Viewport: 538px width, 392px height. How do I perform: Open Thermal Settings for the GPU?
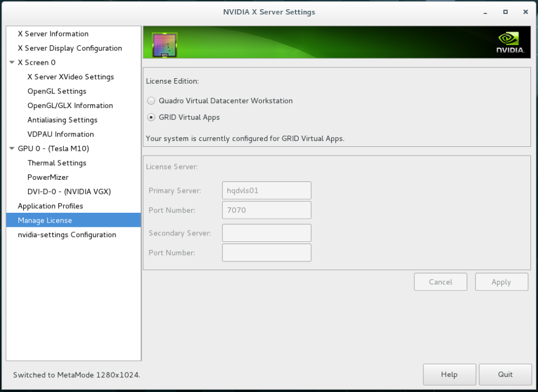pos(57,163)
